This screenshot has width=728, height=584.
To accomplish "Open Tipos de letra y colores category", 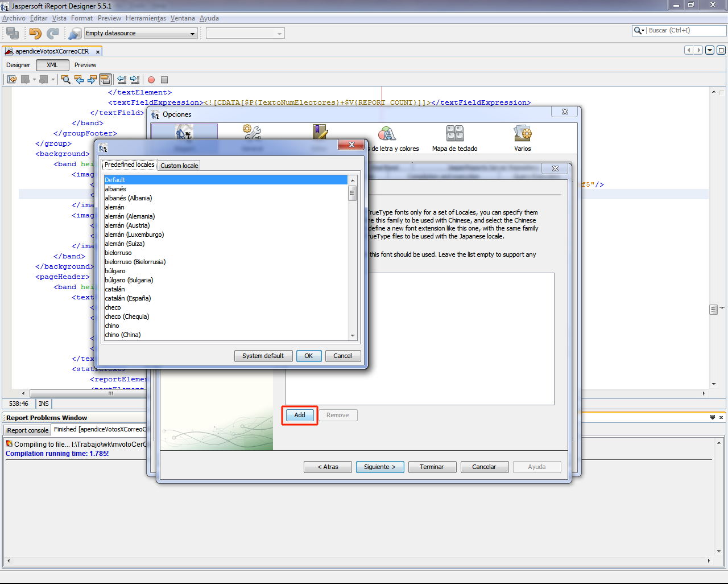I will (x=387, y=139).
